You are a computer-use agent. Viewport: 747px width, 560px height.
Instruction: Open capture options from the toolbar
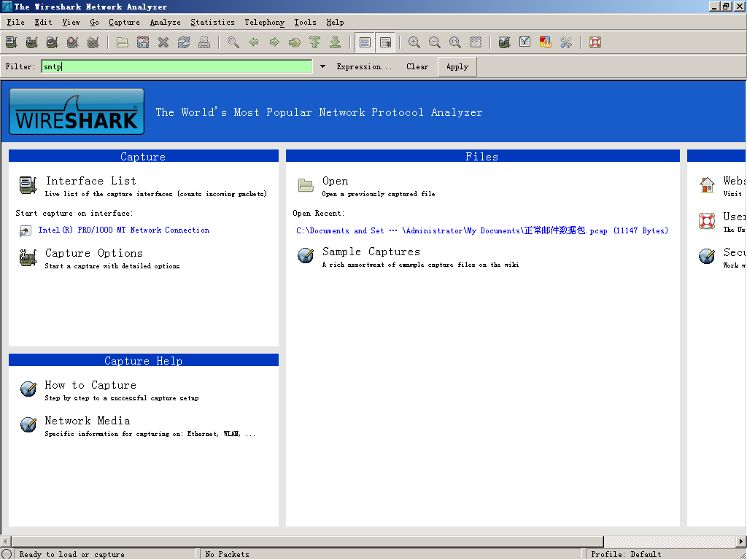[x=32, y=42]
